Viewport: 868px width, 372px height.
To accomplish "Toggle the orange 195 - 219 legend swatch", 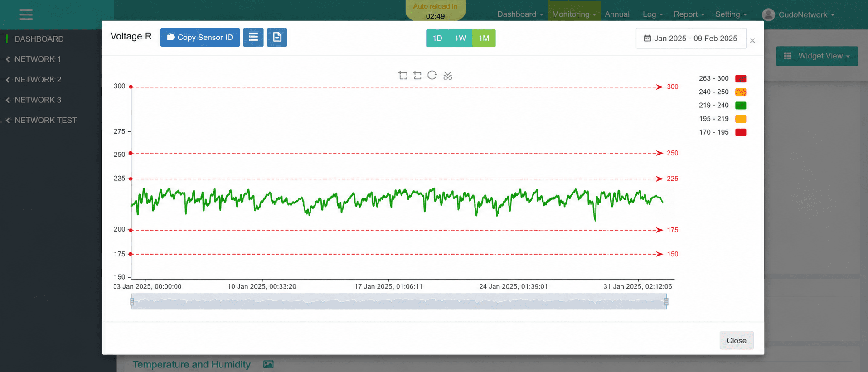I will pos(741,119).
